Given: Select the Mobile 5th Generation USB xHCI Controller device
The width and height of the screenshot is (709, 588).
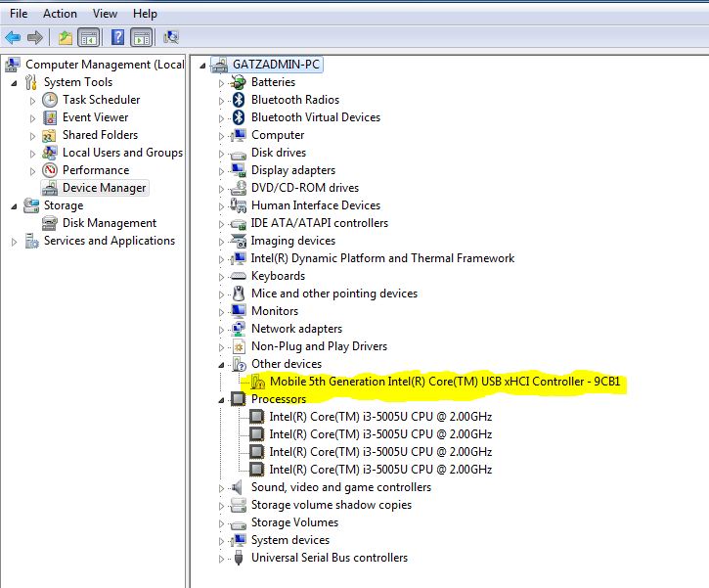Looking at the screenshot, I should 445,382.
